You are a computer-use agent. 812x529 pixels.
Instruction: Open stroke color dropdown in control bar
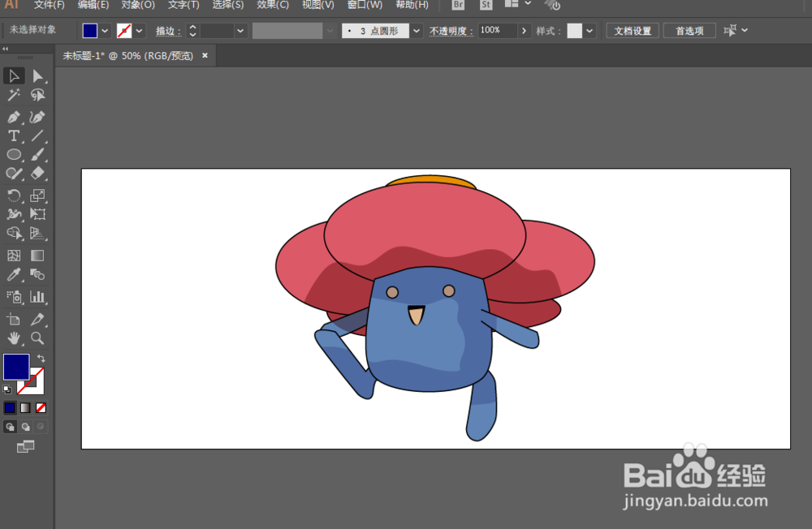pos(140,31)
